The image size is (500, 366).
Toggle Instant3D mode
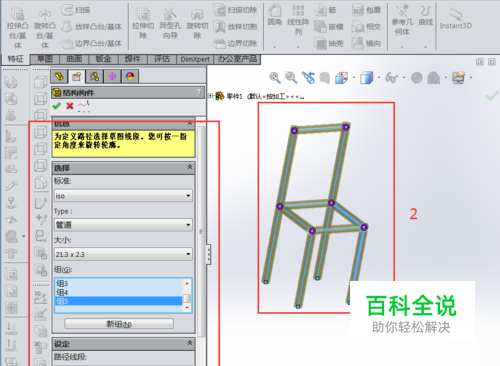(455, 19)
